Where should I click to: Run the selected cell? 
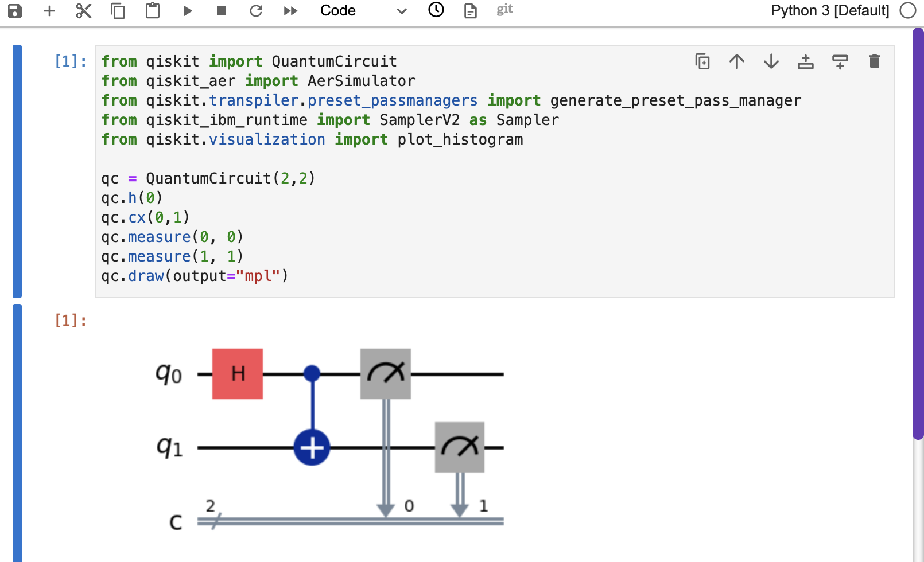[x=187, y=11]
